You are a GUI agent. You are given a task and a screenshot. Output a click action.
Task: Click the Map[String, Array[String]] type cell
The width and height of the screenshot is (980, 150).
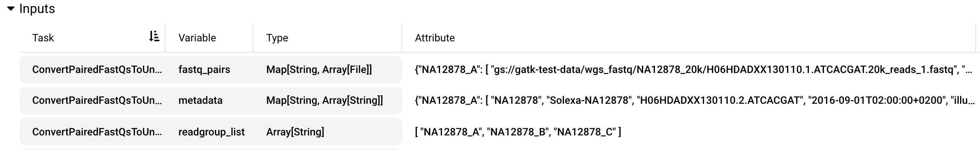click(x=325, y=100)
